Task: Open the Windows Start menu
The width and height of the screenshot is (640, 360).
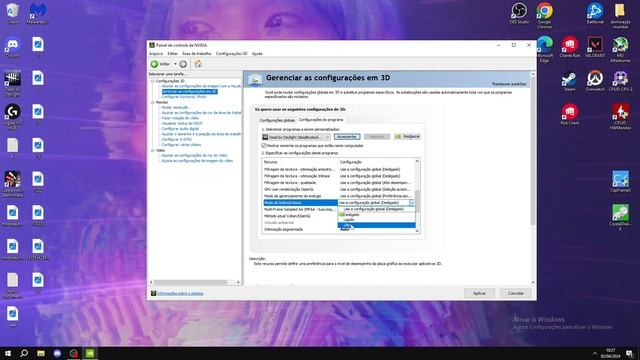Action: click(x=8, y=353)
